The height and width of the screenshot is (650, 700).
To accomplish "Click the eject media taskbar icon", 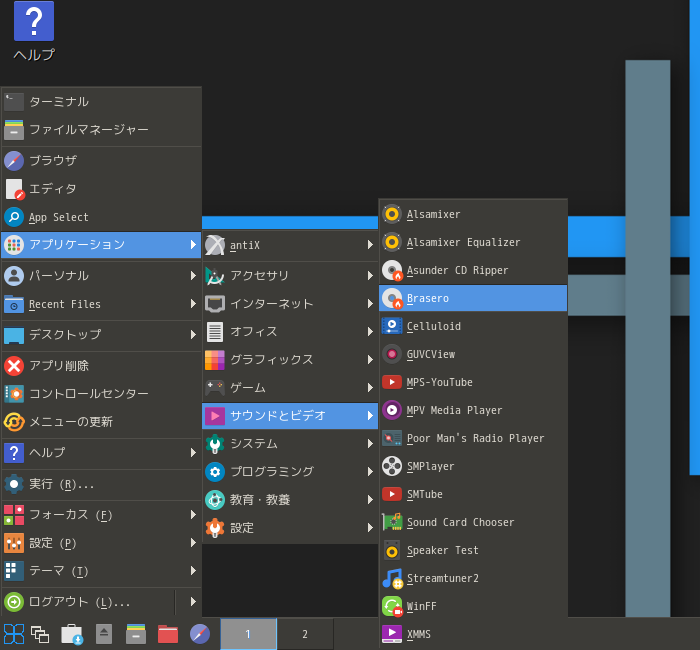I will click(104, 634).
